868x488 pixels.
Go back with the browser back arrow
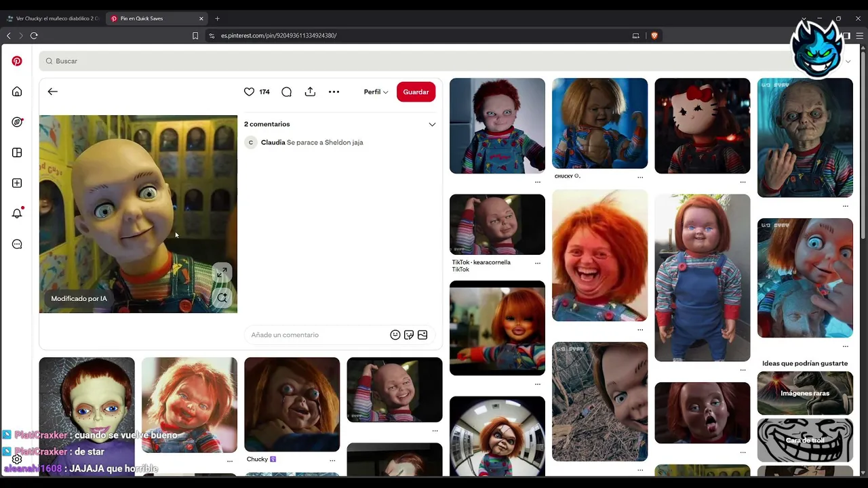(x=9, y=35)
